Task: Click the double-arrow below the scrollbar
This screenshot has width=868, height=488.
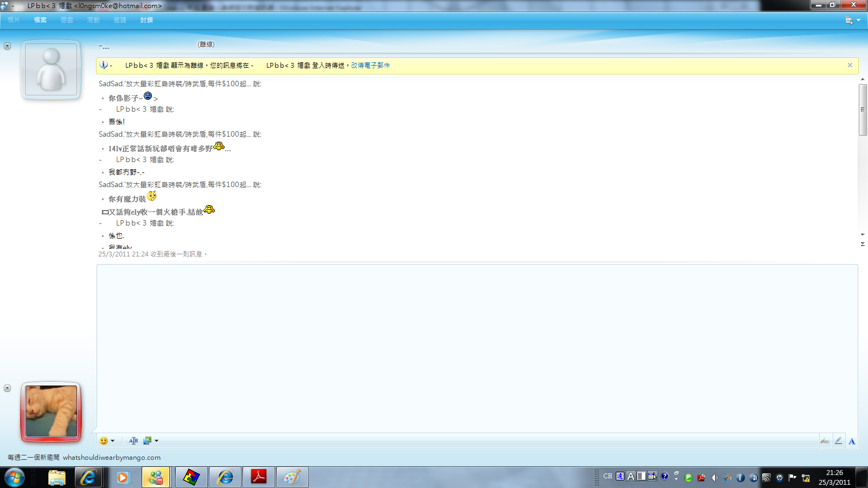Action: coord(863,244)
